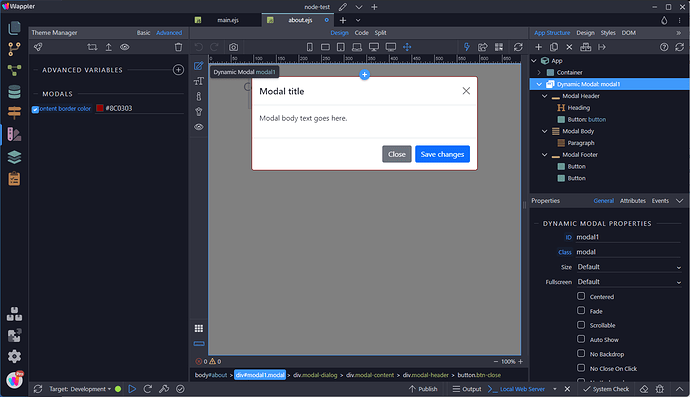Click the screenshot camera toolbar icon
Image resolution: width=690 pixels, height=397 pixels.
233,47
